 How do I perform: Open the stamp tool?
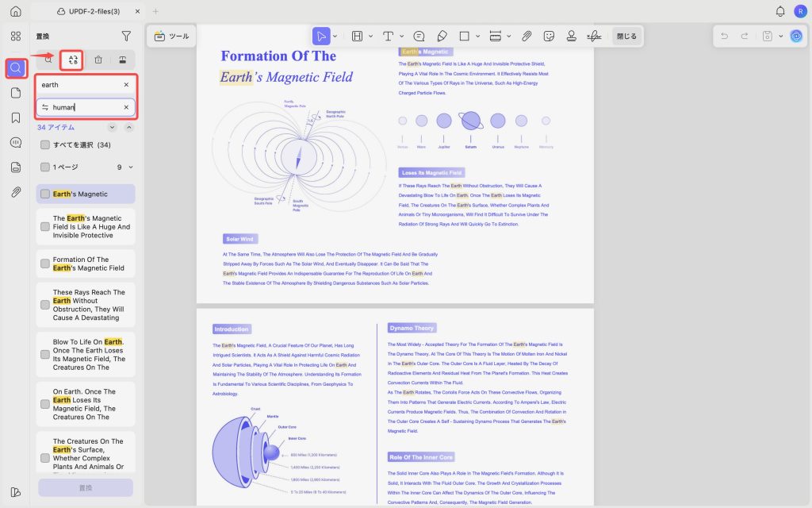click(x=571, y=36)
